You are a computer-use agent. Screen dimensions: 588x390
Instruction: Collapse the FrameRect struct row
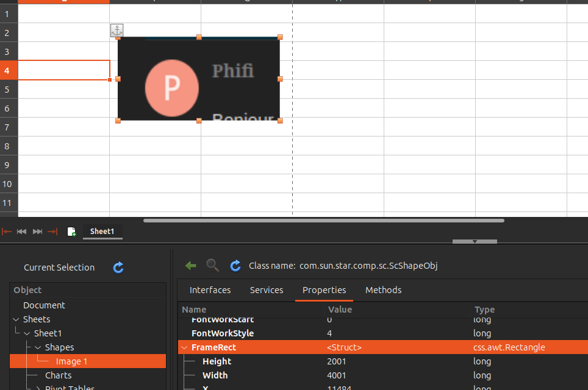184,348
